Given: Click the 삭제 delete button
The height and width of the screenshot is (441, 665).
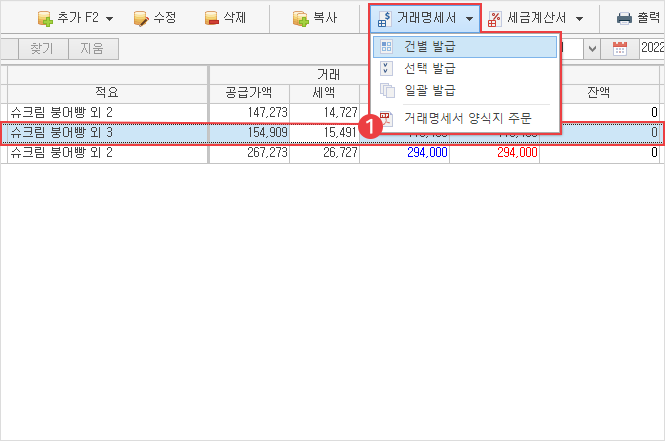Looking at the screenshot, I should (x=225, y=18).
